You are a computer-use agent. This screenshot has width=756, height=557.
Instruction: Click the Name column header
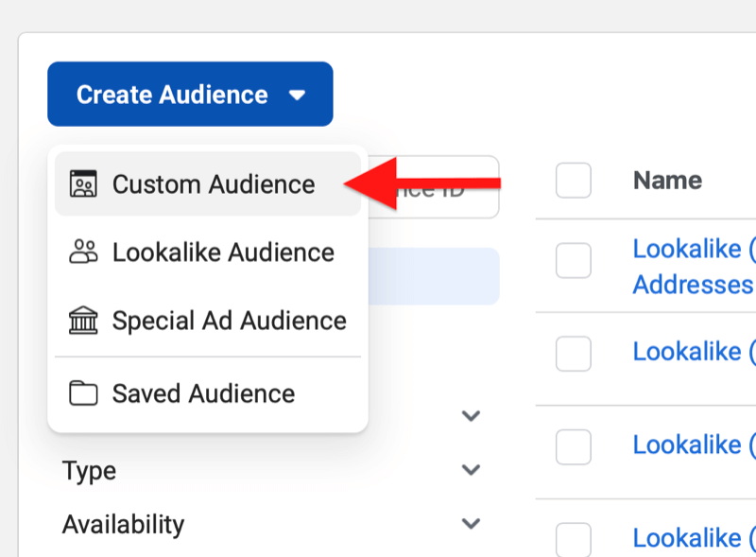[x=667, y=181]
